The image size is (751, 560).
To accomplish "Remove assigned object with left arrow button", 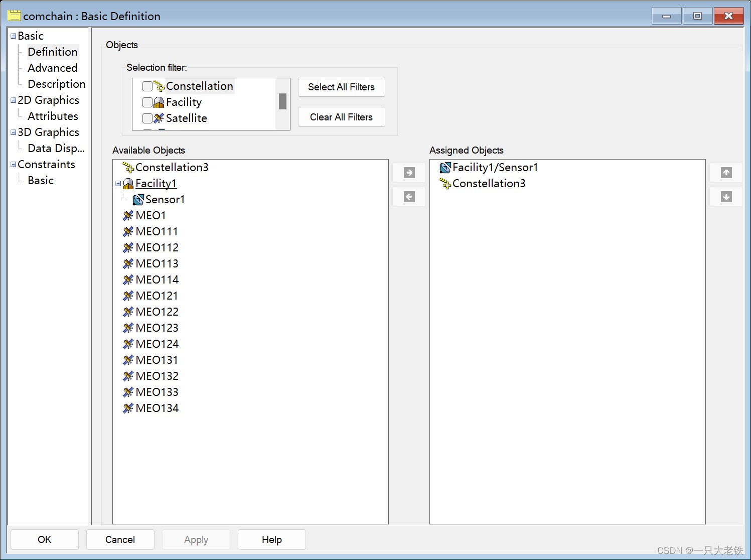I will (409, 197).
